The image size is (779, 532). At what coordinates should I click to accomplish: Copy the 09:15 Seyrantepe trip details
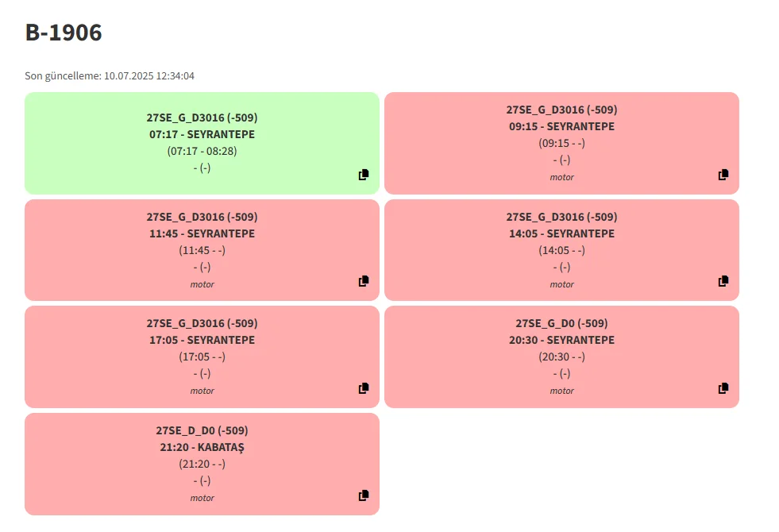pos(723,175)
